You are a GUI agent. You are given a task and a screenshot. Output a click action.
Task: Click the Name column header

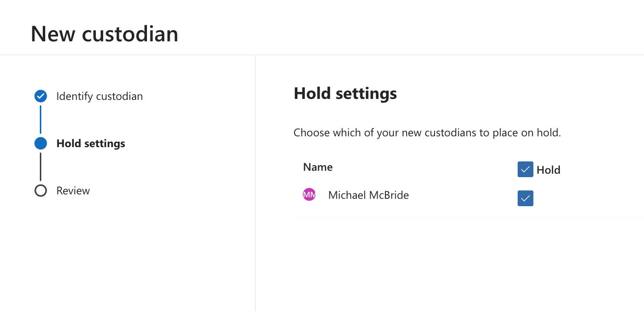pos(318,167)
